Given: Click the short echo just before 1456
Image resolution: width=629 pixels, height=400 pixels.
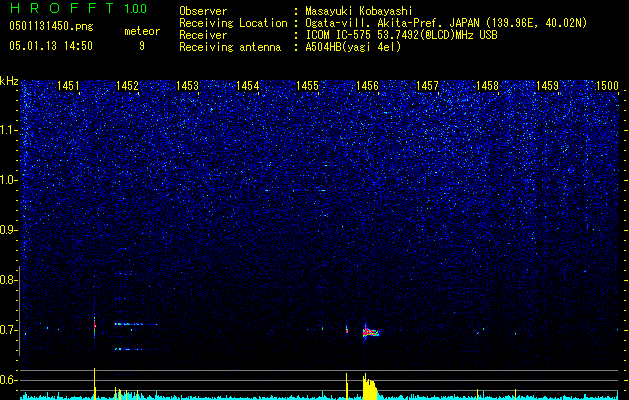Looking at the screenshot, I should pos(347,330).
